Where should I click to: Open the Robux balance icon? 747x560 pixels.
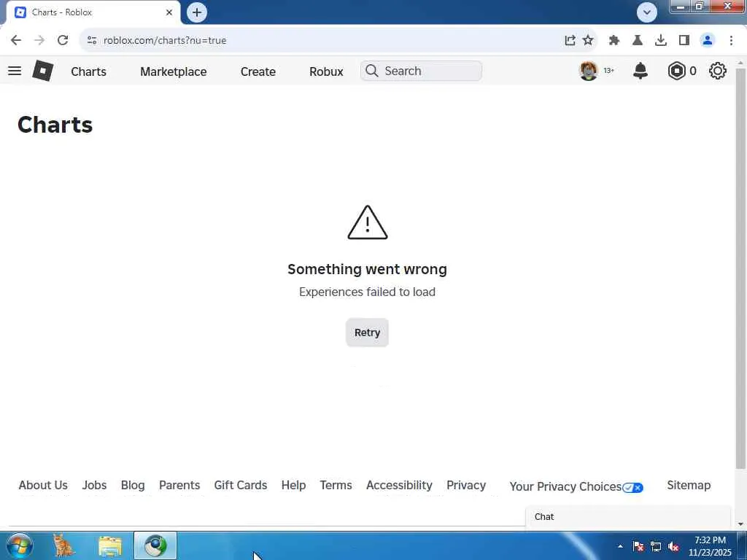676,71
